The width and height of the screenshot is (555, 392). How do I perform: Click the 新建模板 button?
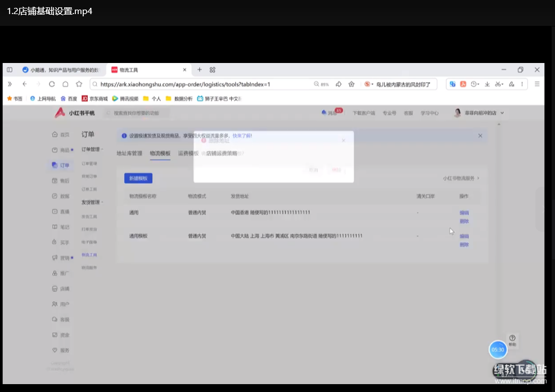pyautogui.click(x=138, y=178)
